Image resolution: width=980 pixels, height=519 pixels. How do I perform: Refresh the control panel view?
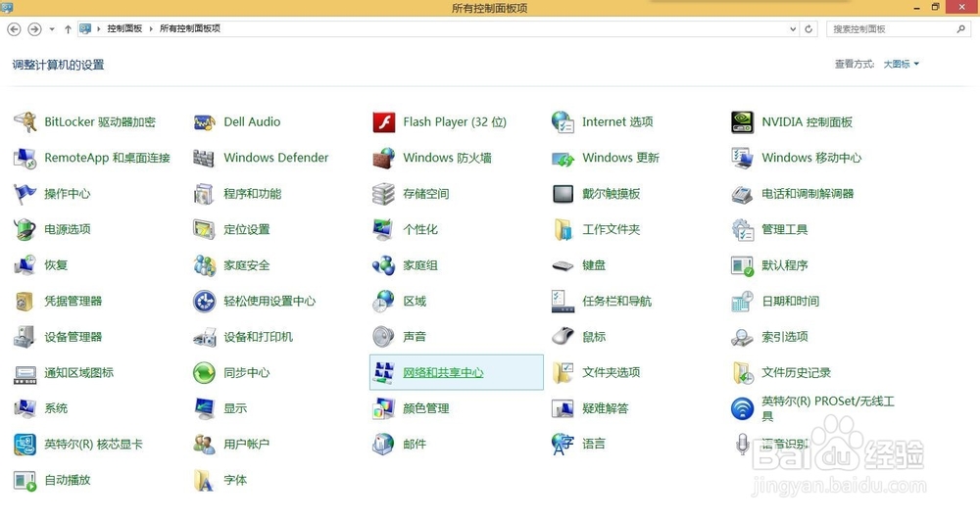tap(808, 28)
